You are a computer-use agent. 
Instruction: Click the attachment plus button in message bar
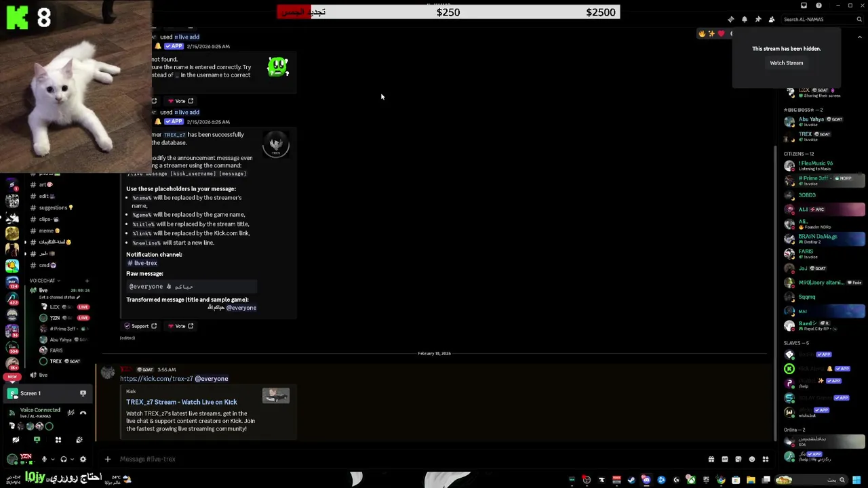pyautogui.click(x=107, y=459)
